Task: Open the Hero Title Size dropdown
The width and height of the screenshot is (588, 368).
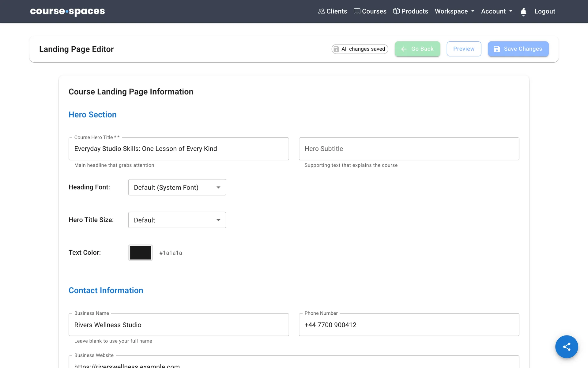Action: pyautogui.click(x=177, y=220)
